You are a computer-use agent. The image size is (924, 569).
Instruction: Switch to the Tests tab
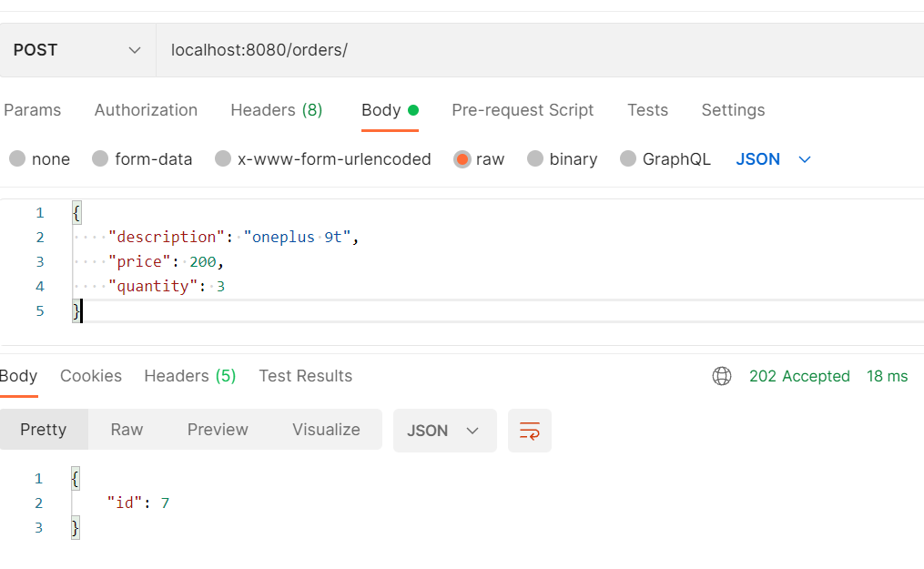click(647, 110)
